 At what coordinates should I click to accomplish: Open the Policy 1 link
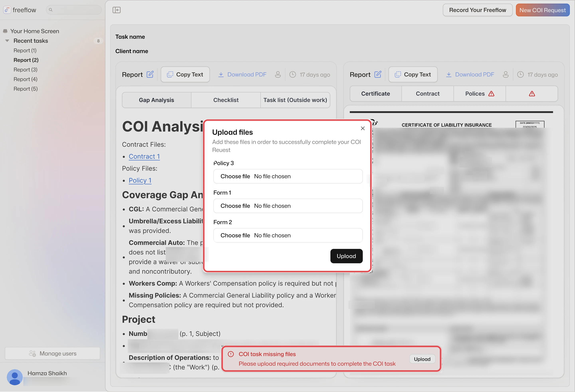(x=140, y=181)
